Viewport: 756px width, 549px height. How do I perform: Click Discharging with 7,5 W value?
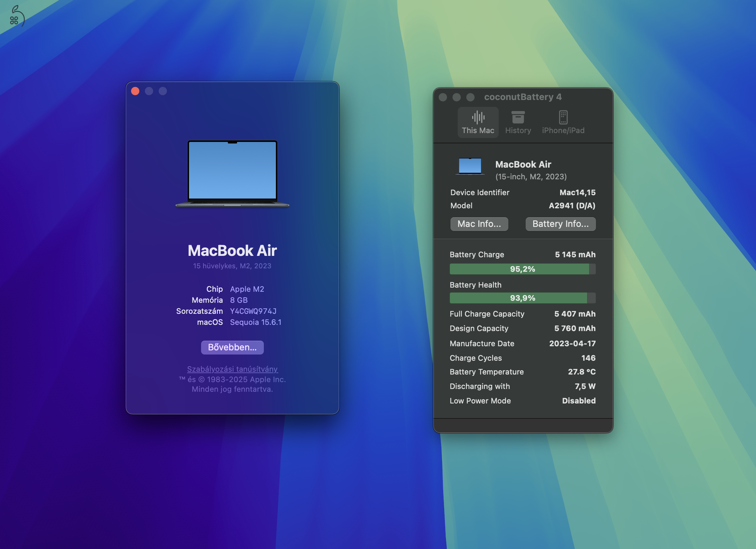point(585,386)
